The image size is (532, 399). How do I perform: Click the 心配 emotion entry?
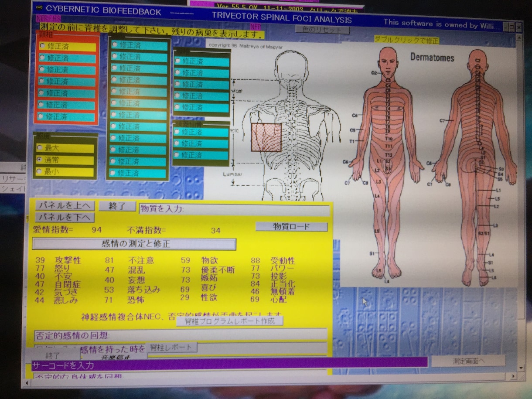click(278, 300)
